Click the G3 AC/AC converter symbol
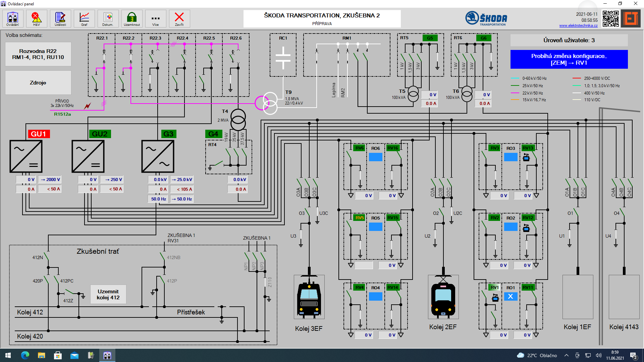644x362 pixels. (x=158, y=157)
